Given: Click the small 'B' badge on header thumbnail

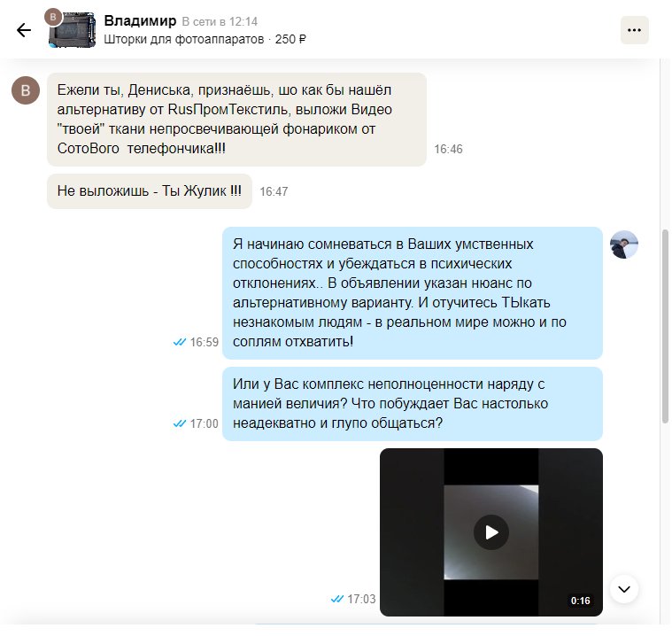Looking at the screenshot, I should coord(53,17).
